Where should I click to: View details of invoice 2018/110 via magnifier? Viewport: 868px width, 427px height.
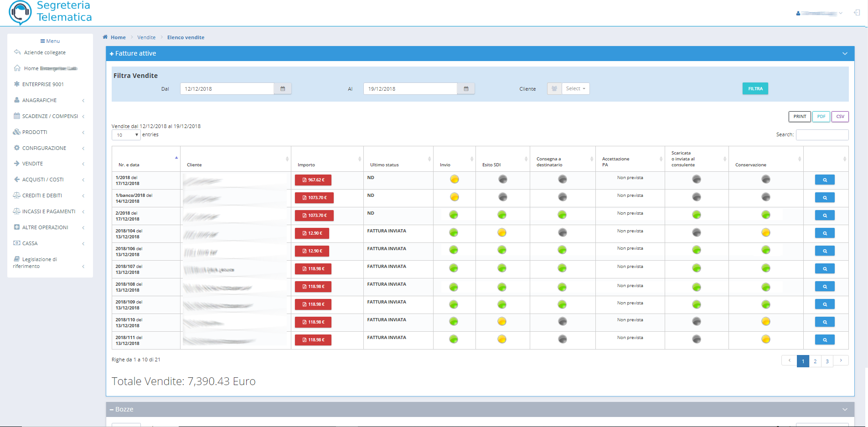[825, 322]
